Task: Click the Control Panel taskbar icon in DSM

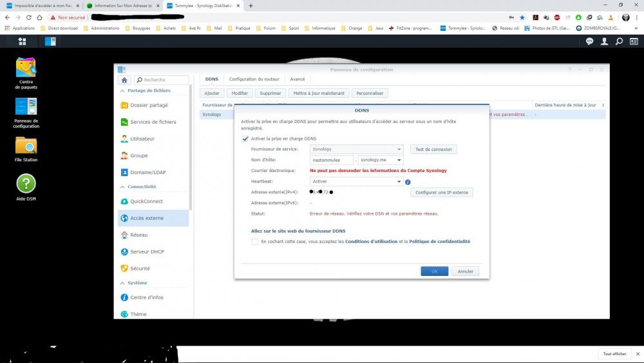Action: pos(50,41)
